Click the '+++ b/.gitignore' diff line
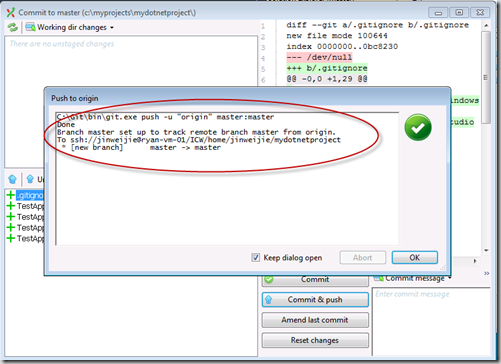This screenshot has width=501, height=364. pyautogui.click(x=327, y=68)
